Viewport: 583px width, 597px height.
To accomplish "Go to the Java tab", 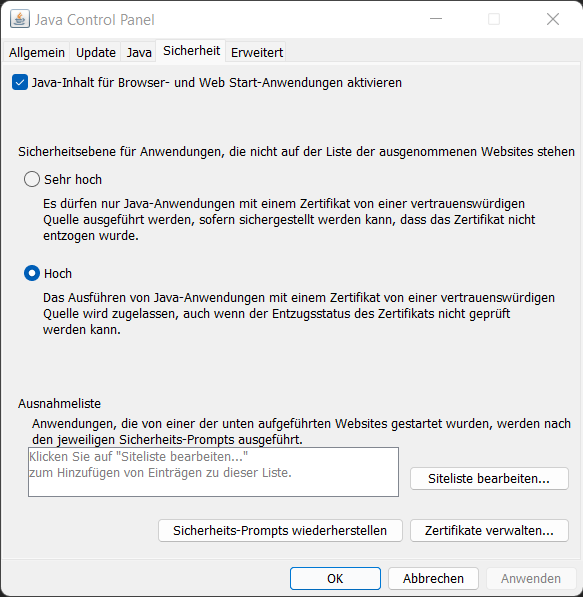I will point(139,52).
